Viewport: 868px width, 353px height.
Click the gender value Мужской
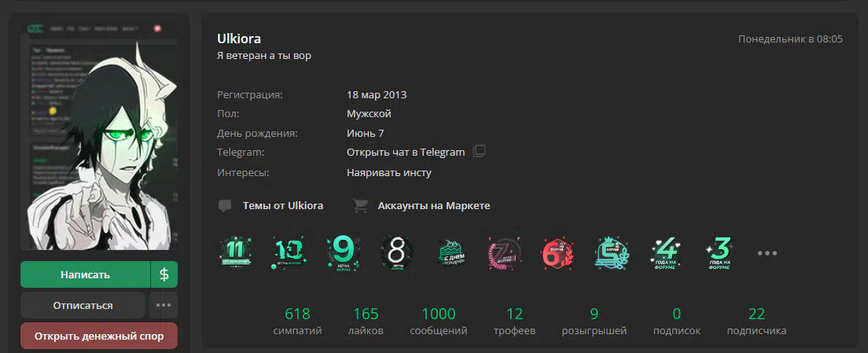[x=369, y=114]
